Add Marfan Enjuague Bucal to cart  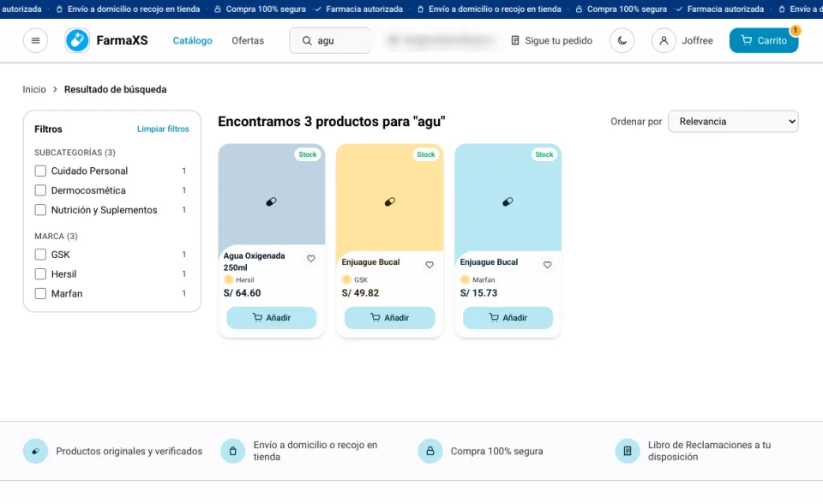click(x=508, y=318)
